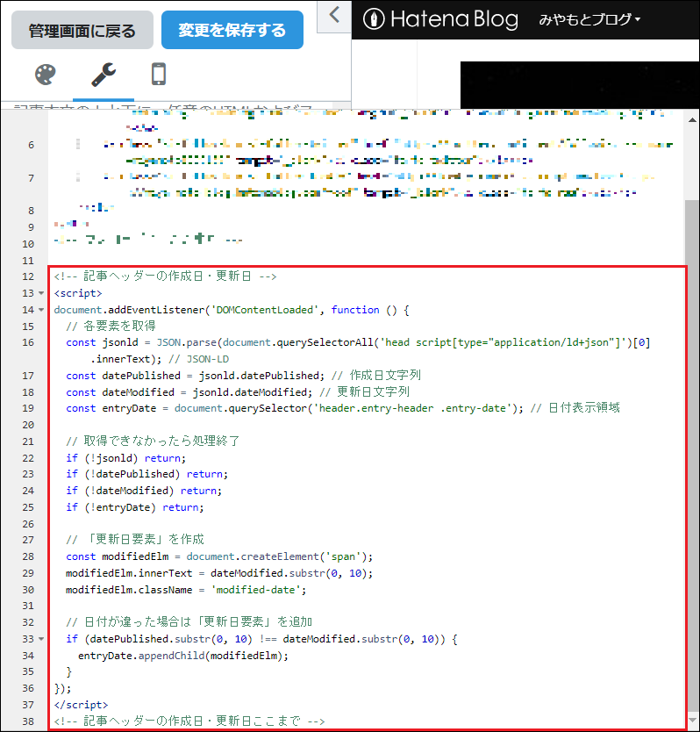700x732 pixels.
Task: Click the opening <script> tag on line 13
Action: [78, 293]
